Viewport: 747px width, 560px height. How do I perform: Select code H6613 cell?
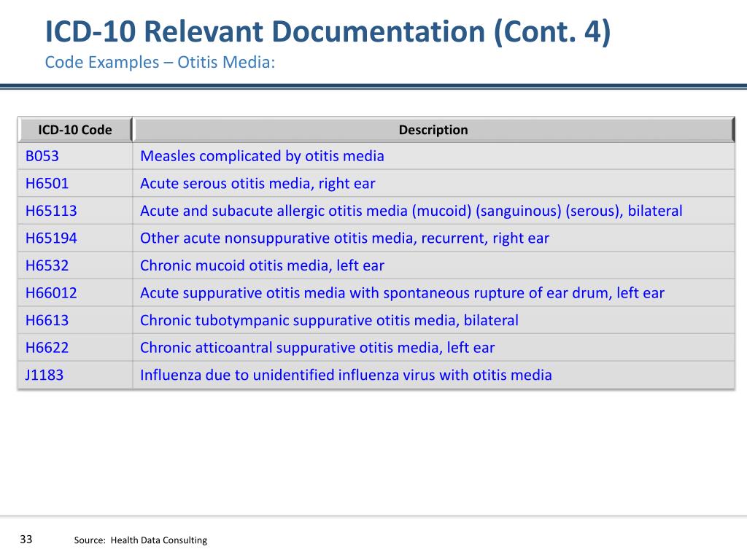pyautogui.click(x=75, y=320)
